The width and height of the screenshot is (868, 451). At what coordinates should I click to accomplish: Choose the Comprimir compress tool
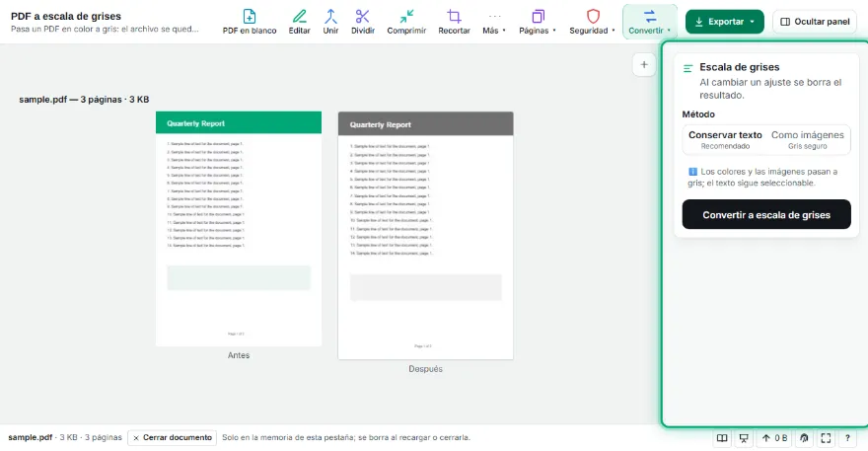tap(406, 22)
